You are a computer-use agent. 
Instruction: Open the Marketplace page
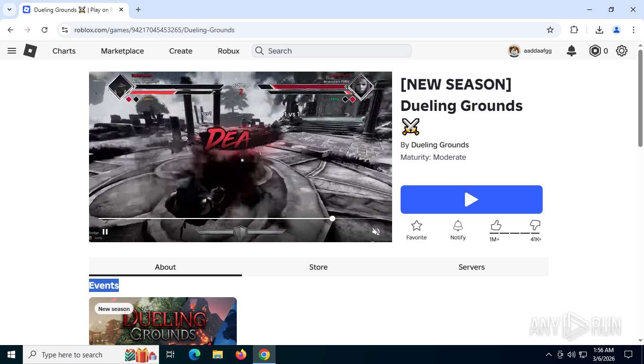[122, 51]
